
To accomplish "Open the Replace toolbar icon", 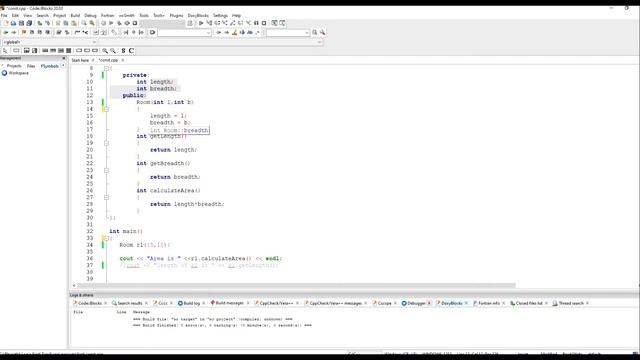I will [x=92, y=23].
